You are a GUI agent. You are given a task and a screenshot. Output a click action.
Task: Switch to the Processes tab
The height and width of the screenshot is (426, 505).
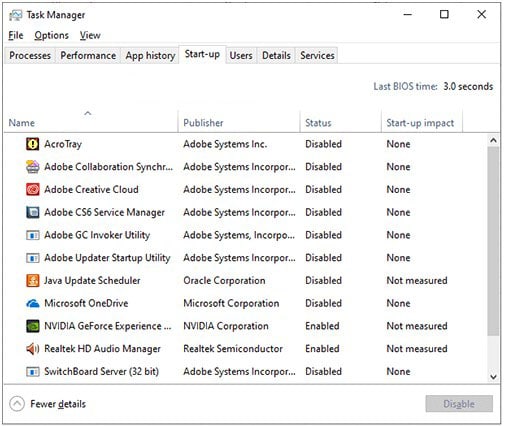30,55
